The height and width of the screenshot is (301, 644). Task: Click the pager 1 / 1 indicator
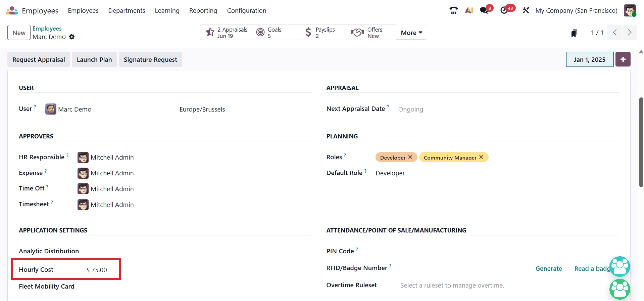tap(597, 33)
